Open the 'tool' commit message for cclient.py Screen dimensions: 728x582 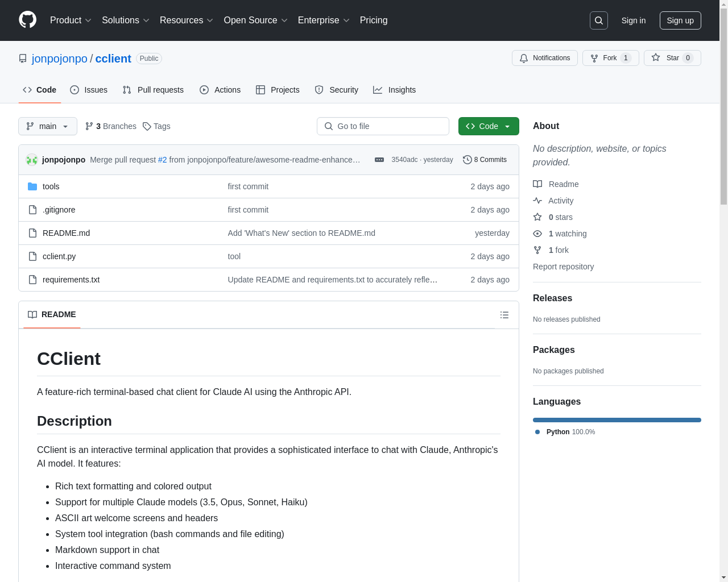point(234,256)
